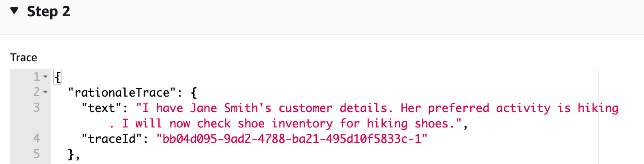Select line number 5 in the gutter
This screenshot has height=164, width=644.
(36, 154)
